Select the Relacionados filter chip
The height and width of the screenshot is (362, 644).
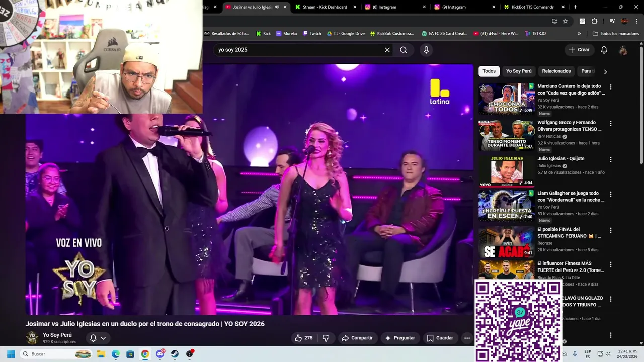(556, 71)
